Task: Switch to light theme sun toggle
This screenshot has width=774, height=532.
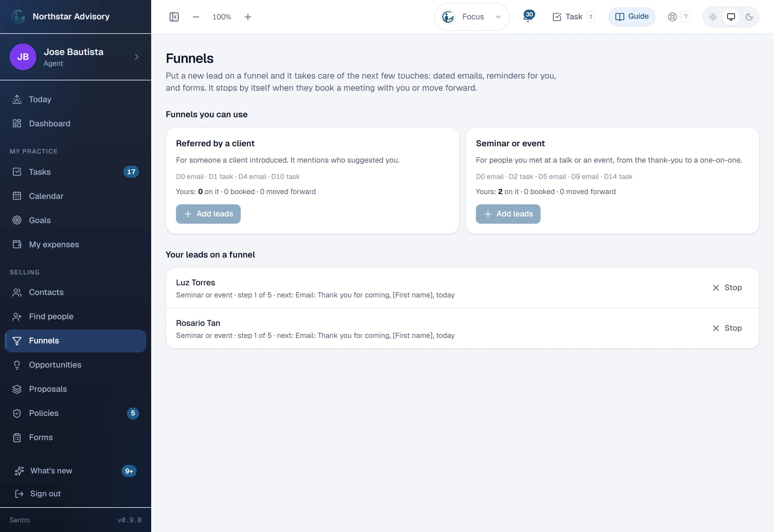Action: (x=713, y=17)
